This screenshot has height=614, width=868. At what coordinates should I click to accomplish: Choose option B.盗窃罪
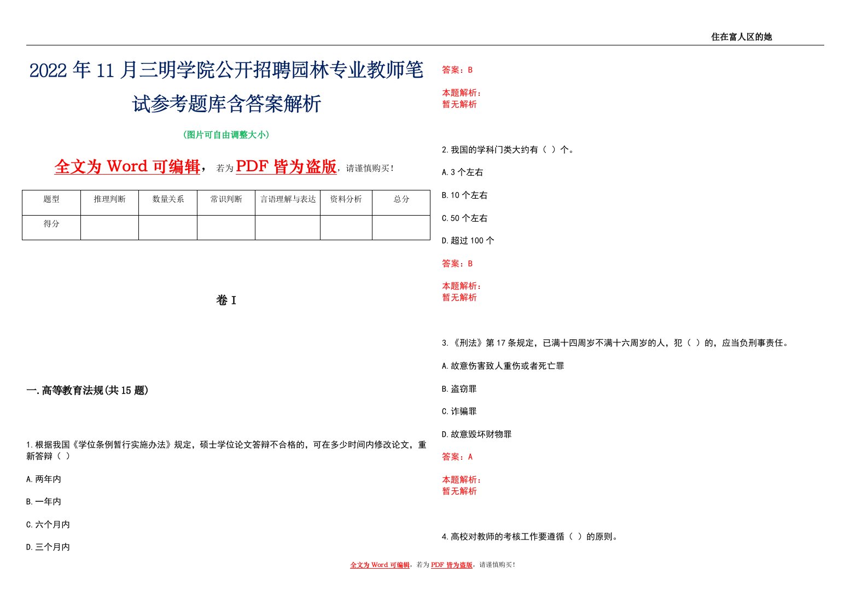tap(459, 389)
